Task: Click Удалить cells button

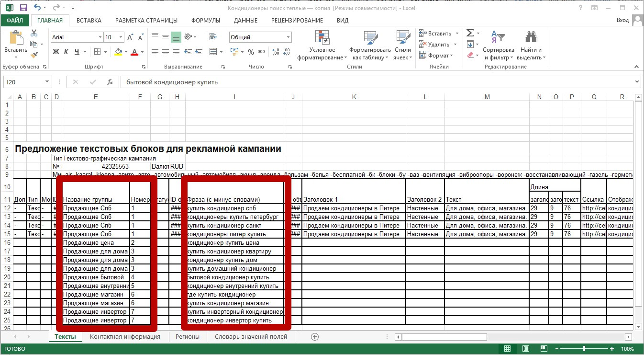Action: [x=438, y=44]
